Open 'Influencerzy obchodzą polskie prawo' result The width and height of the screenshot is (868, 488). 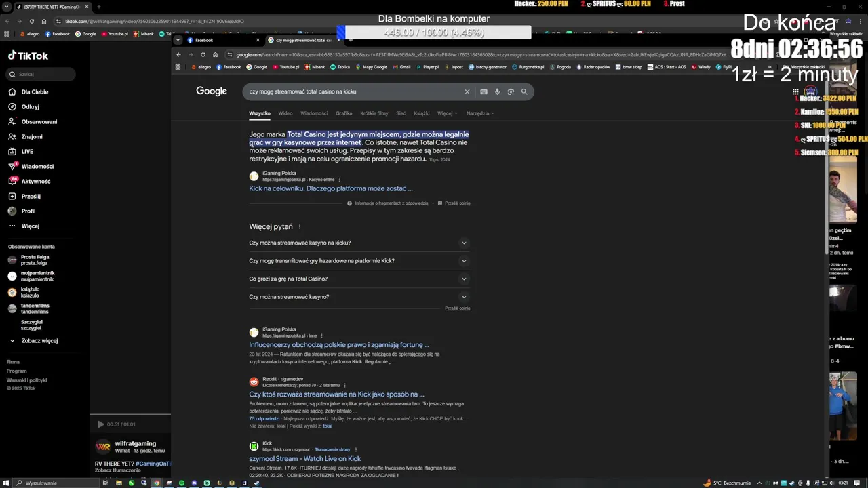click(338, 345)
